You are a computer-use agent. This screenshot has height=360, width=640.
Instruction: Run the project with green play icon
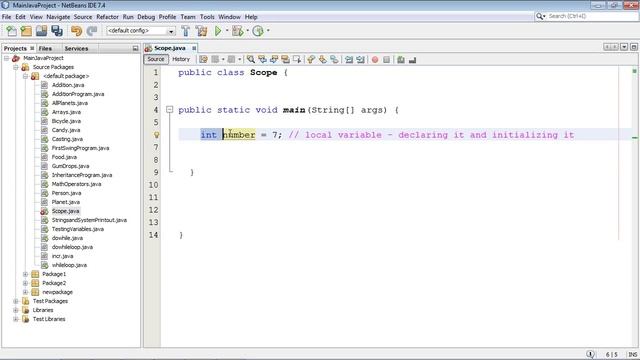click(x=218, y=31)
